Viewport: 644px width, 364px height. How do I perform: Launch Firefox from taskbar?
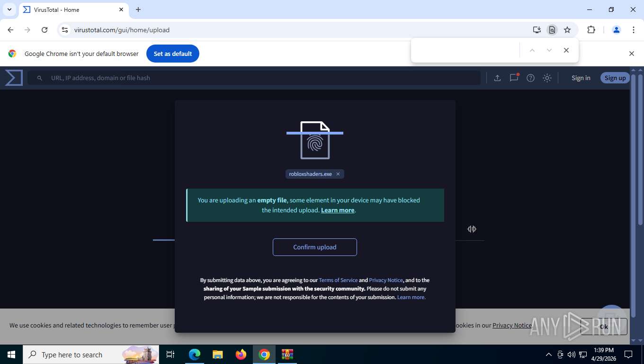241,355
